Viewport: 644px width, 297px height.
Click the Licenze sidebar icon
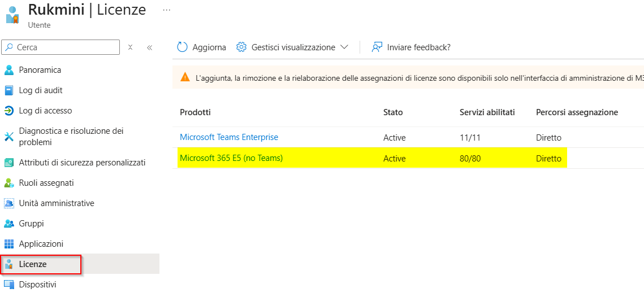[x=9, y=265]
